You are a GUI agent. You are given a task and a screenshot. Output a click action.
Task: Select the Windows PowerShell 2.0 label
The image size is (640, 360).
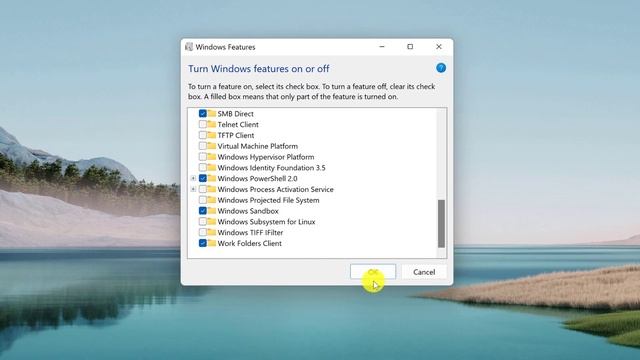[x=257, y=178]
